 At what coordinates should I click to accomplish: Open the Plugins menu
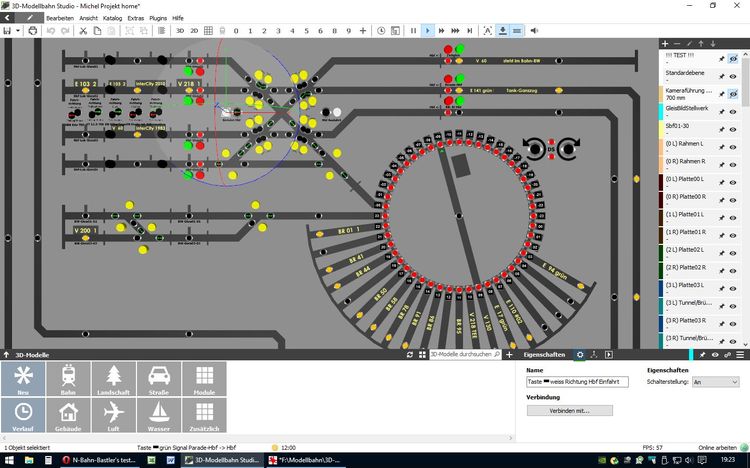[x=159, y=18]
